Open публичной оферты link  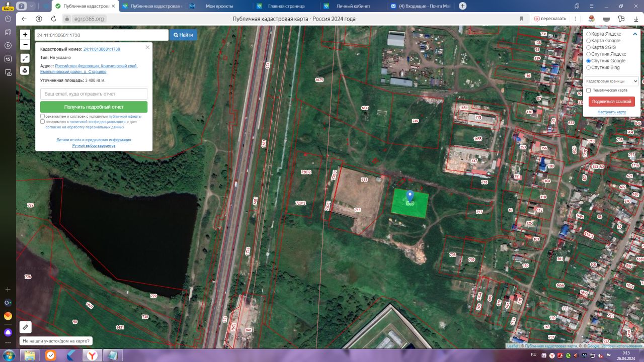click(x=125, y=116)
